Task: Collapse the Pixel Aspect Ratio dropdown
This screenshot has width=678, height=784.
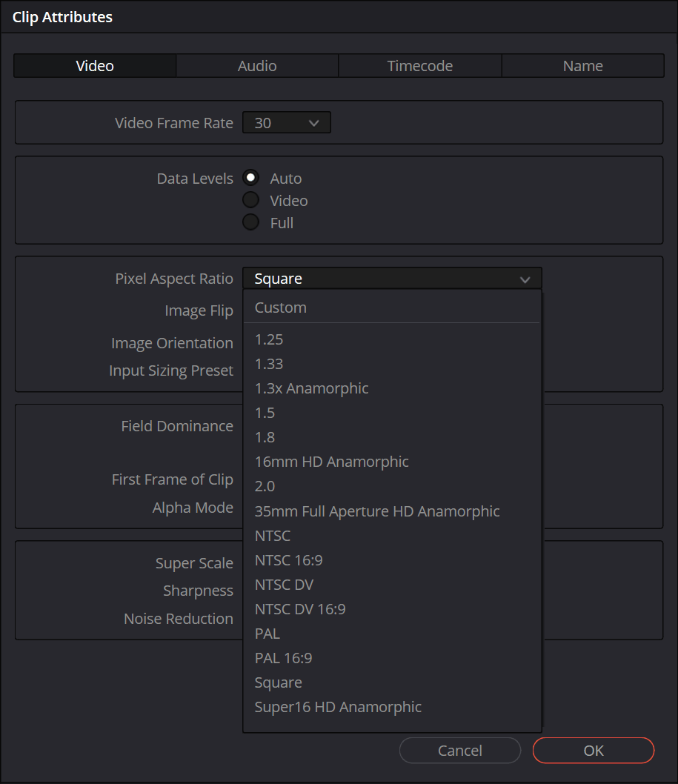Action: 392,279
